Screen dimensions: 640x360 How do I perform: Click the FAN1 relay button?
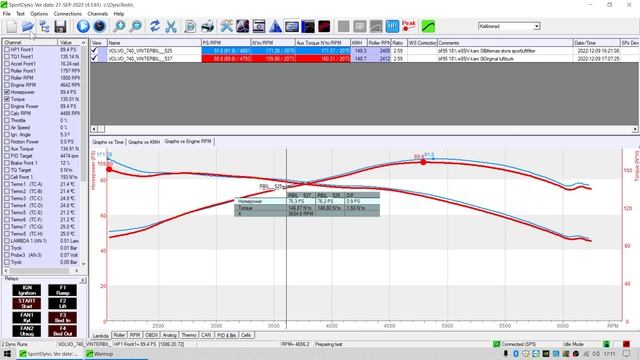click(27, 317)
